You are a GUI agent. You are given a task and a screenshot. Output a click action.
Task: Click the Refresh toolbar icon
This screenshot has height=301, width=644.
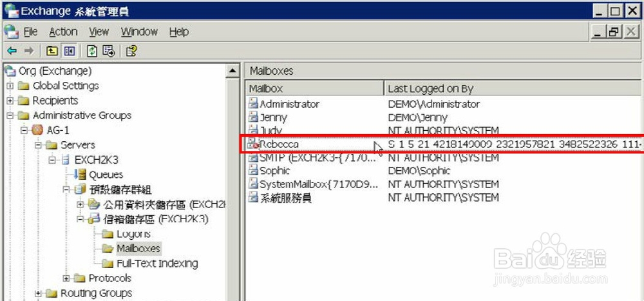click(x=92, y=51)
